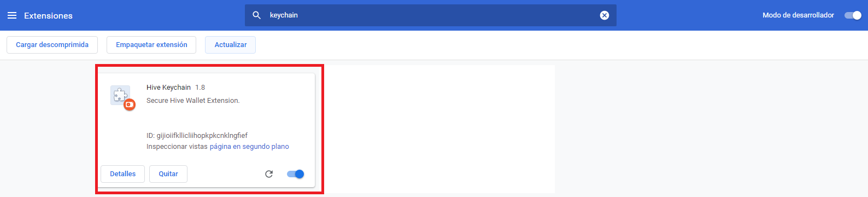The image size is (868, 197).
Task: Click the orange recording badge icon
Action: (x=130, y=104)
